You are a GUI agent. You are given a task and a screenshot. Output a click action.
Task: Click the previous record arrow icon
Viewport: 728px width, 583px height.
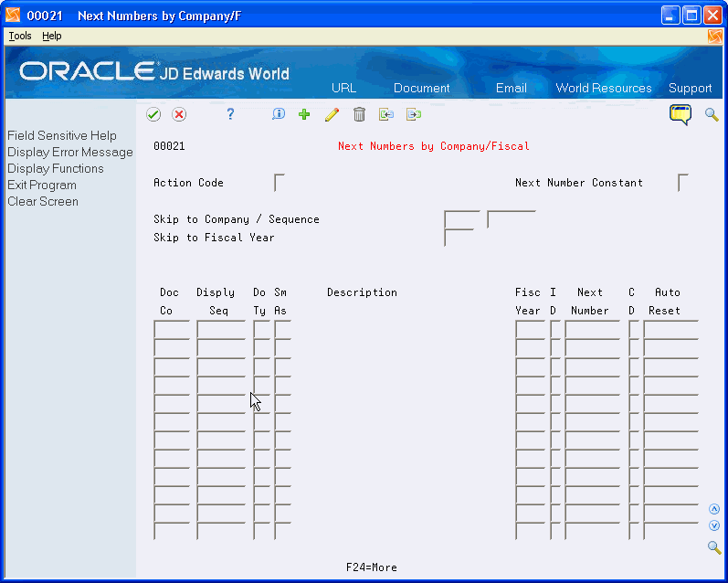386,114
